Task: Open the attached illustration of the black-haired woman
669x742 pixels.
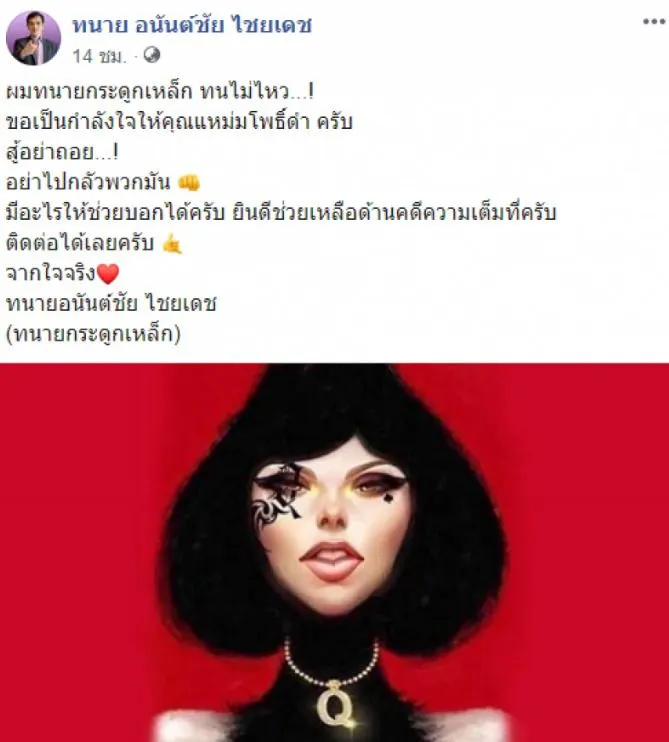Action: pyautogui.click(x=334, y=552)
